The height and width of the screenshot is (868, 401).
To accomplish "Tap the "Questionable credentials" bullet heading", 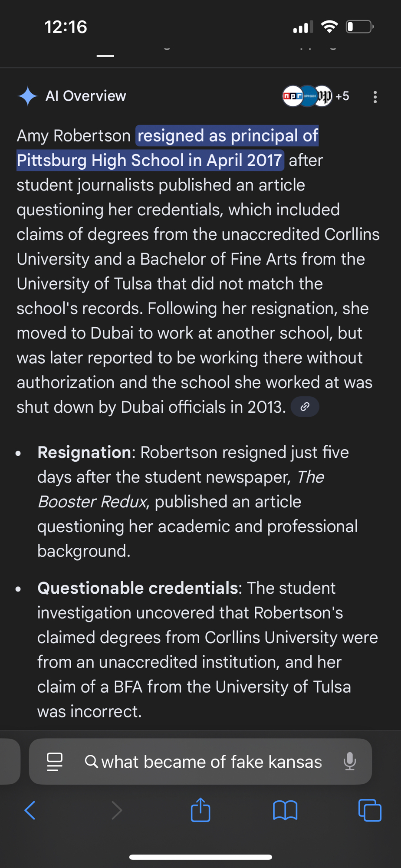I will click(137, 588).
